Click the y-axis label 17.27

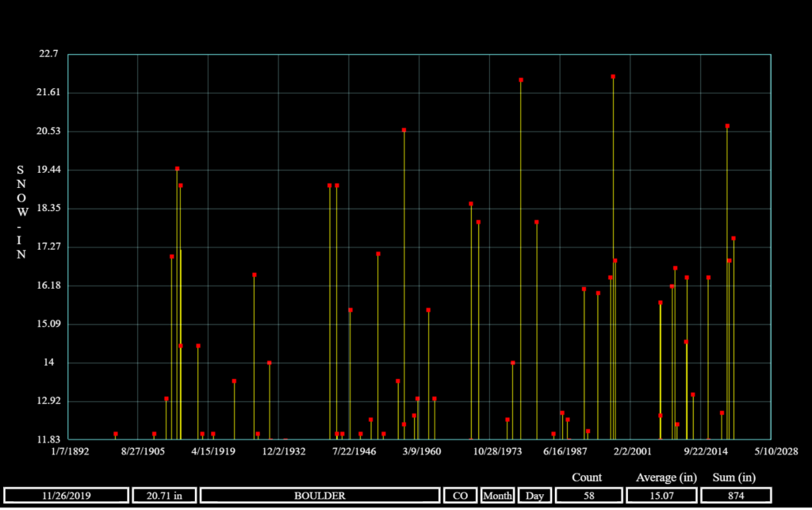(48, 247)
